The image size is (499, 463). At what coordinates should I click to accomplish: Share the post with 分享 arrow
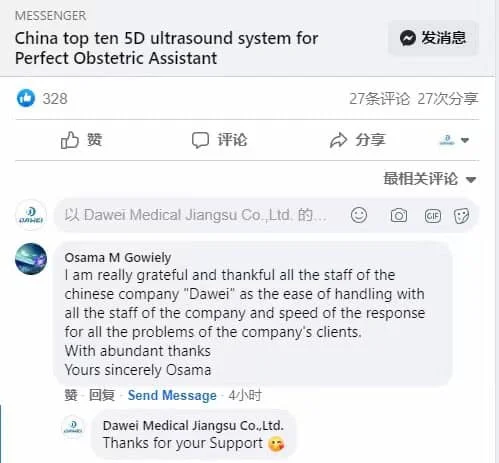(x=357, y=140)
